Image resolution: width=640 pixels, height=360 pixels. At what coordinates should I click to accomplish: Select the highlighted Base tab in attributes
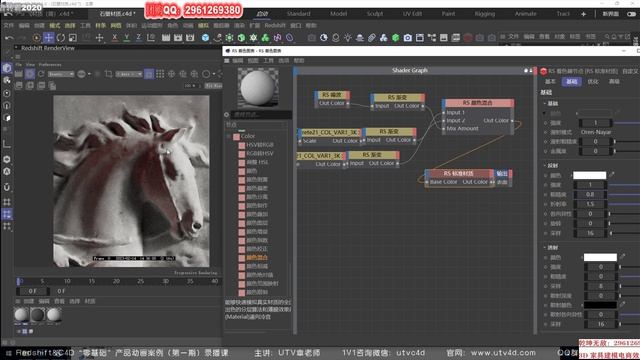click(571, 82)
